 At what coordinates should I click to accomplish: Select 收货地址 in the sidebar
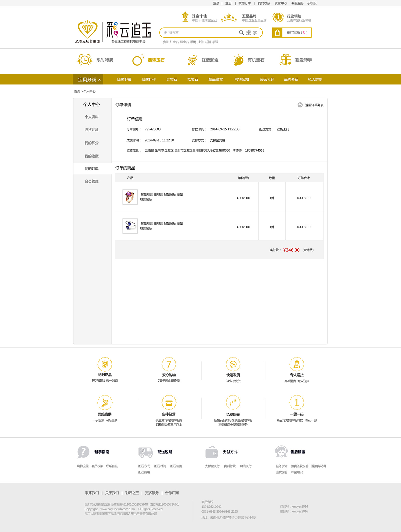(92, 130)
